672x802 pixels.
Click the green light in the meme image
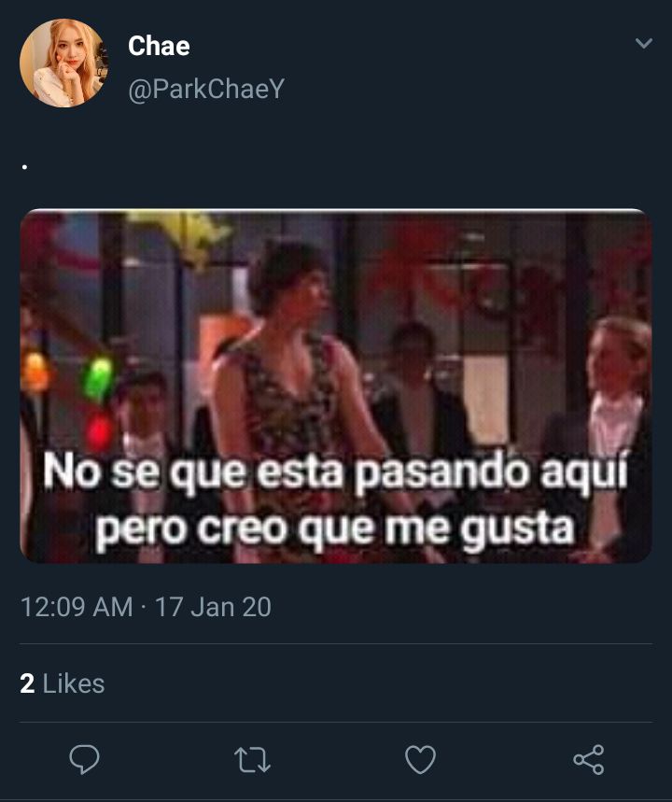(98, 379)
